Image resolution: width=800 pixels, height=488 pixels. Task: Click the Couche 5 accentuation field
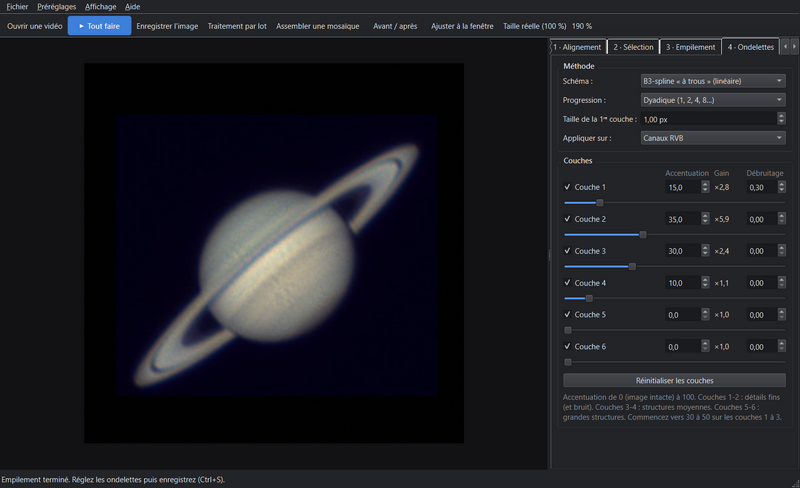[x=683, y=315]
